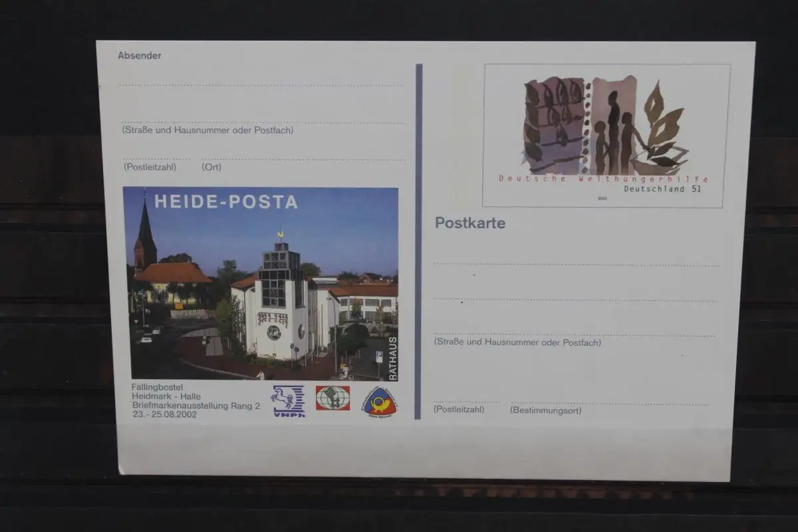Click the Deutsche Welthungerhilfe stamp caption
Screen dimensions: 798x532
coord(603,179)
